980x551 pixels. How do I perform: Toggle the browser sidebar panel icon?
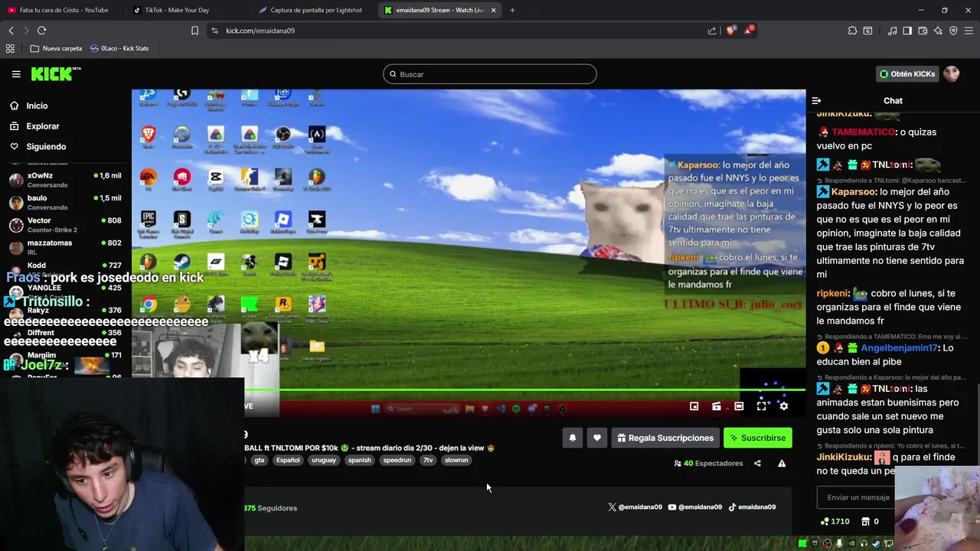click(907, 31)
